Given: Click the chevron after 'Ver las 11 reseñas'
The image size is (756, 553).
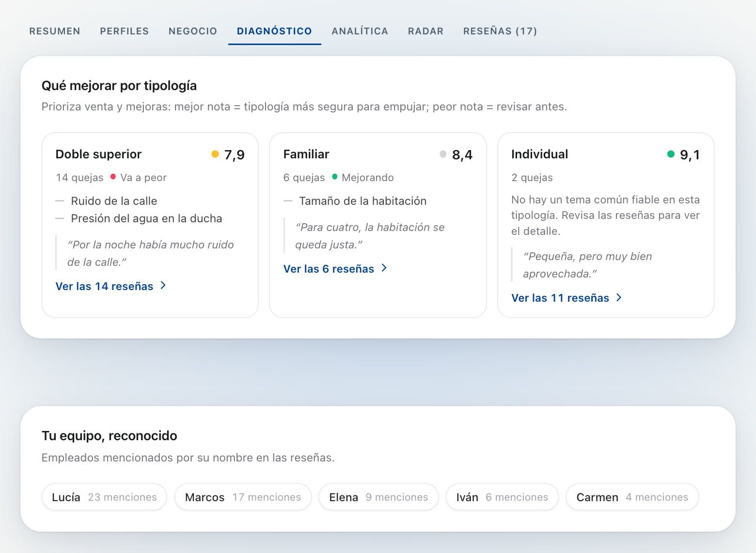Looking at the screenshot, I should (x=619, y=297).
